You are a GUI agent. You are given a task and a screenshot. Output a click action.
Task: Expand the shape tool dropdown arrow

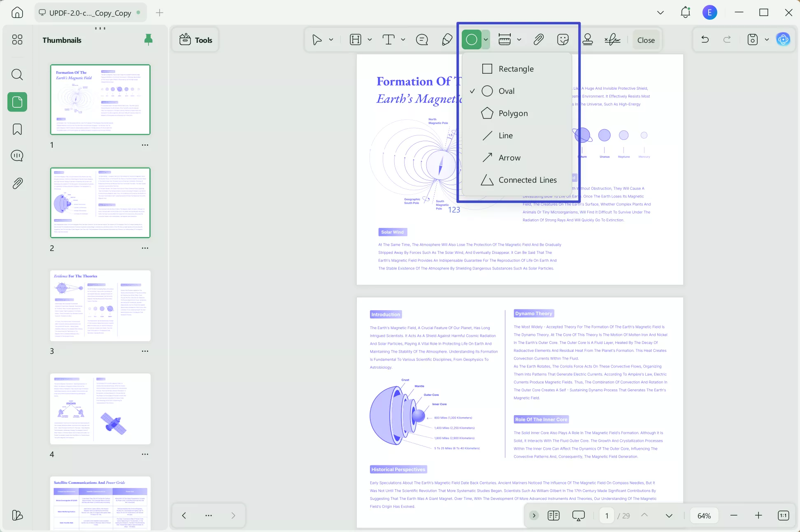pyautogui.click(x=486, y=39)
